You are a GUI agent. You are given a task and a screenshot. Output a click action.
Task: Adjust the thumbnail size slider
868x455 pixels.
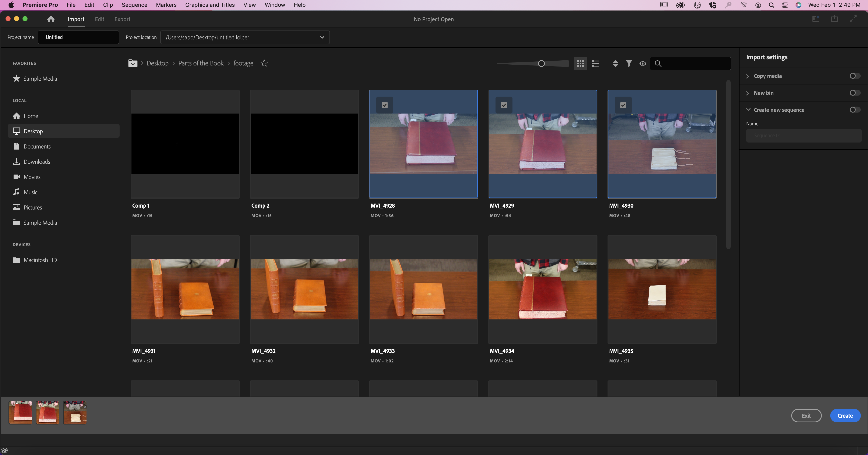point(541,63)
